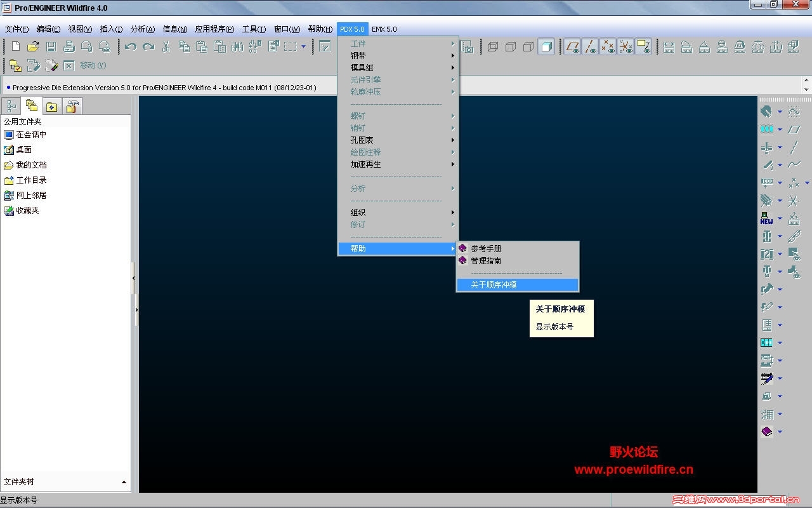Open 工作目录 folder location
This screenshot has width=812, height=508.
(x=25, y=180)
